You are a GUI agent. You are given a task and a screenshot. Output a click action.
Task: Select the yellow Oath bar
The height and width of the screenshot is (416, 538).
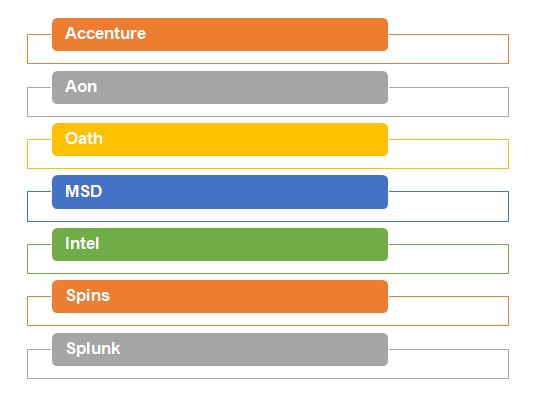click(220, 140)
